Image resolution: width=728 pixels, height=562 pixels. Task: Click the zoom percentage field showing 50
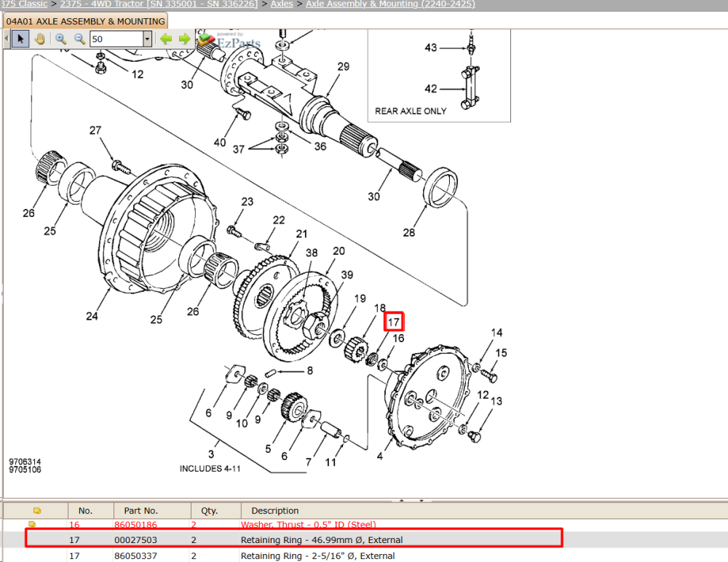(116, 39)
